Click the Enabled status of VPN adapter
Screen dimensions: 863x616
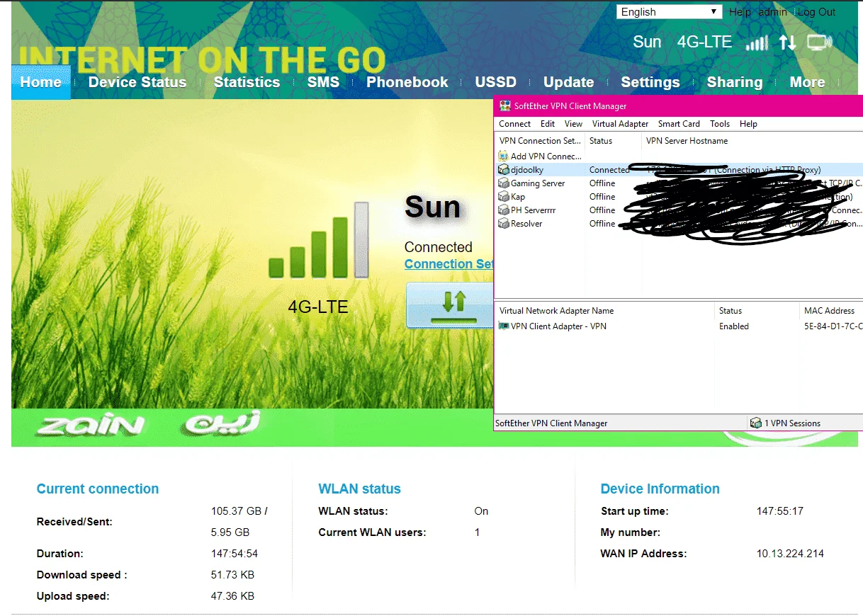734,326
